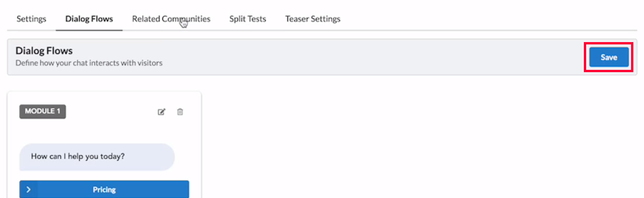
Task: Click the "Define how your chat interacts" description
Action: point(89,63)
